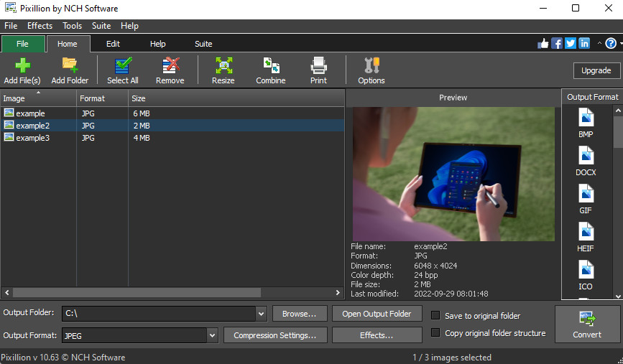This screenshot has height=364, width=623.
Task: Enable Save to original folder checkbox
Action: [x=435, y=316]
